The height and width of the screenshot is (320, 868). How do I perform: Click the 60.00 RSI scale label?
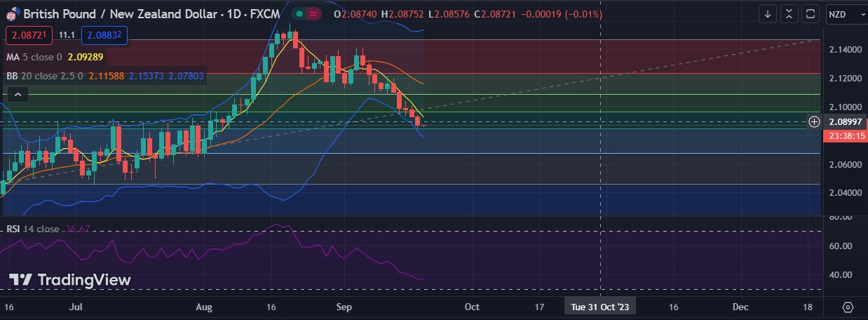[x=840, y=246]
